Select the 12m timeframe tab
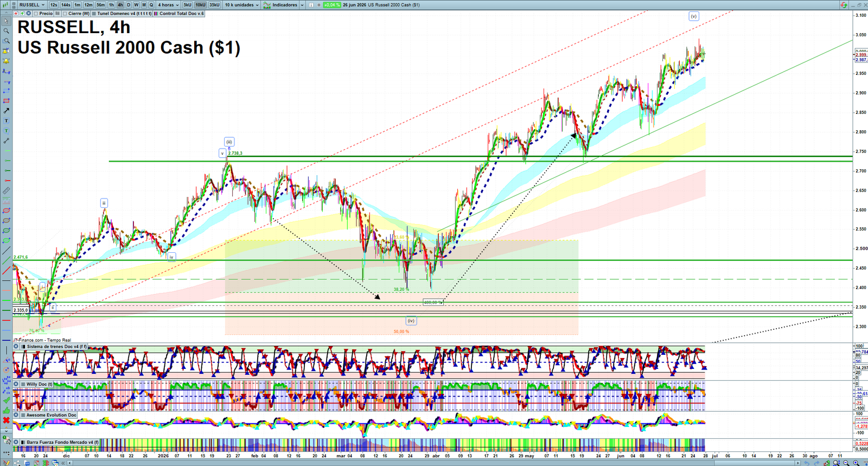This screenshot has height=466, width=868. [88, 5]
